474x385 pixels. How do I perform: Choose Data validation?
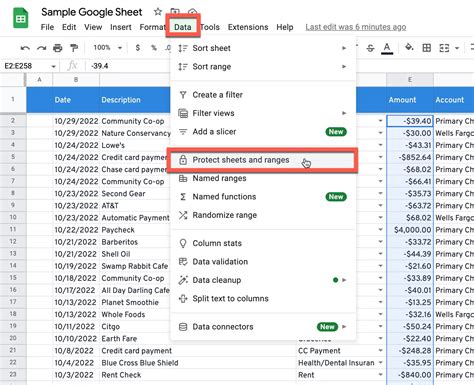[263, 262]
